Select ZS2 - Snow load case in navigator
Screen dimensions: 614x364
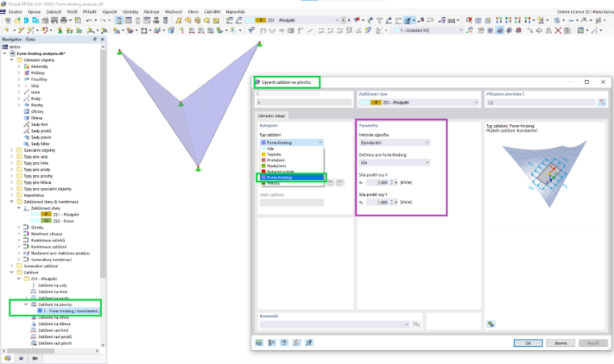pyautogui.click(x=63, y=221)
